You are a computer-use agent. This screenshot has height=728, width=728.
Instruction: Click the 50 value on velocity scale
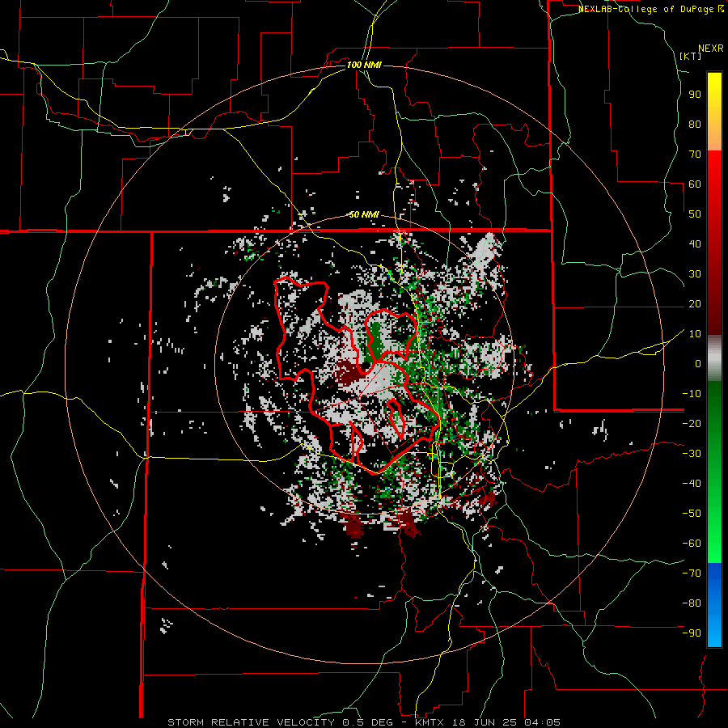point(695,214)
